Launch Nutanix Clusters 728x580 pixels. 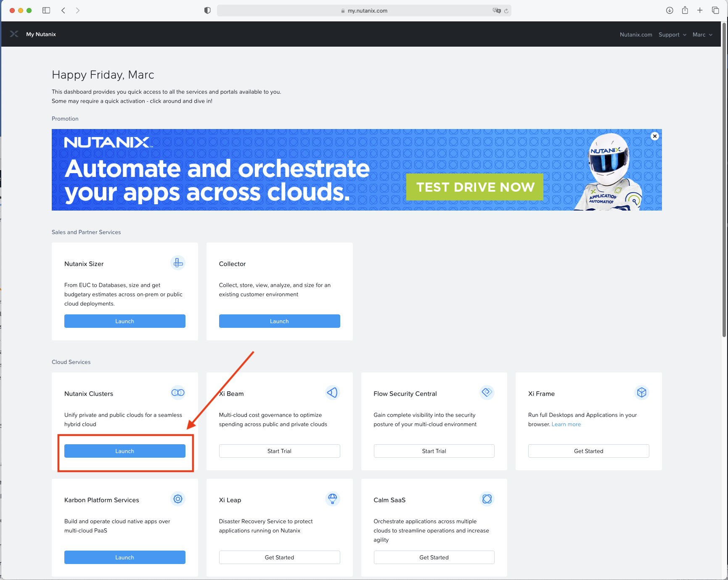125,451
